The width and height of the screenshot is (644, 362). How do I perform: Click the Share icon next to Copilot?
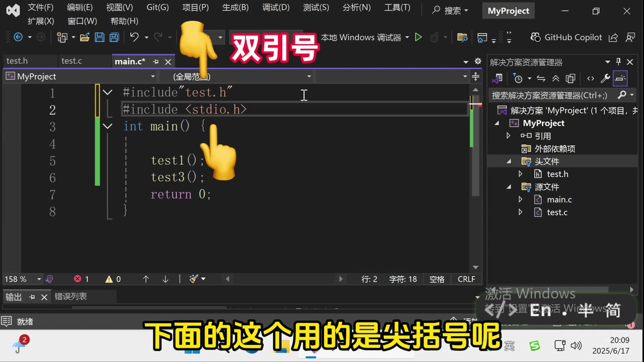click(x=613, y=37)
